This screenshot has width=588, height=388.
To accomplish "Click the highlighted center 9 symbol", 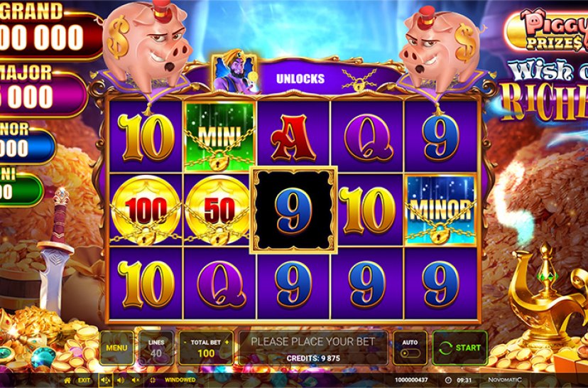I will [x=293, y=210].
